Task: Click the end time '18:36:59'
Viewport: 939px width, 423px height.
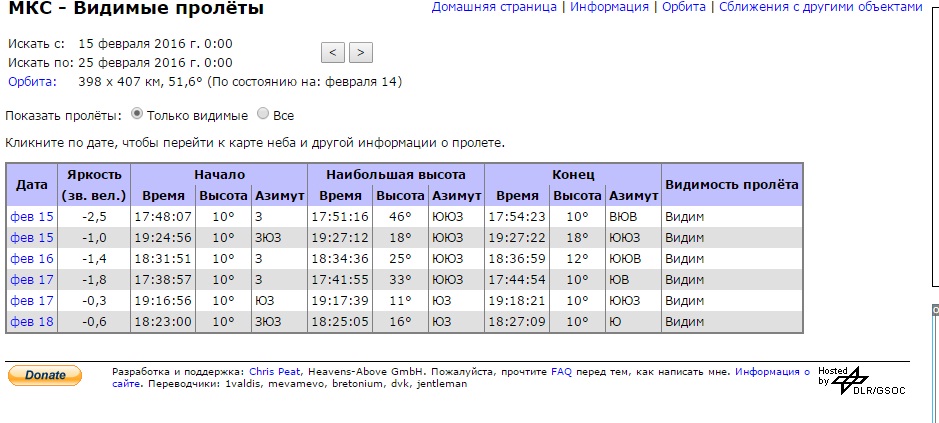Action: pyautogui.click(x=517, y=259)
